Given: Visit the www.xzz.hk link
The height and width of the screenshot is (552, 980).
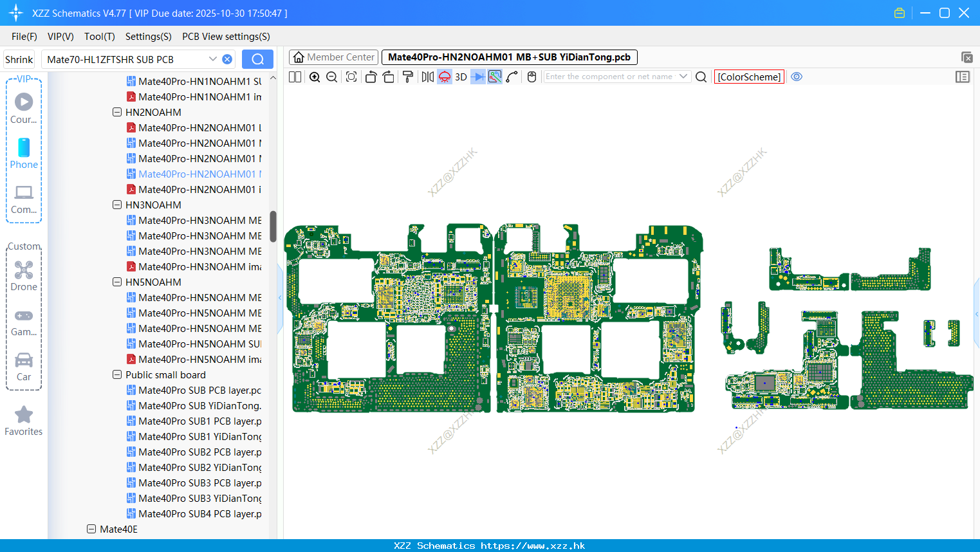Looking at the screenshot, I should pyautogui.click(x=533, y=546).
